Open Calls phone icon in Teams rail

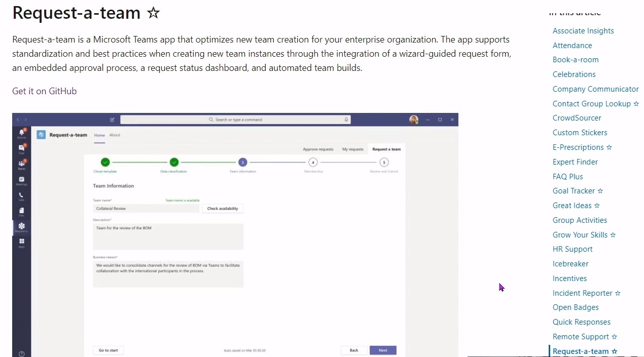[21, 196]
